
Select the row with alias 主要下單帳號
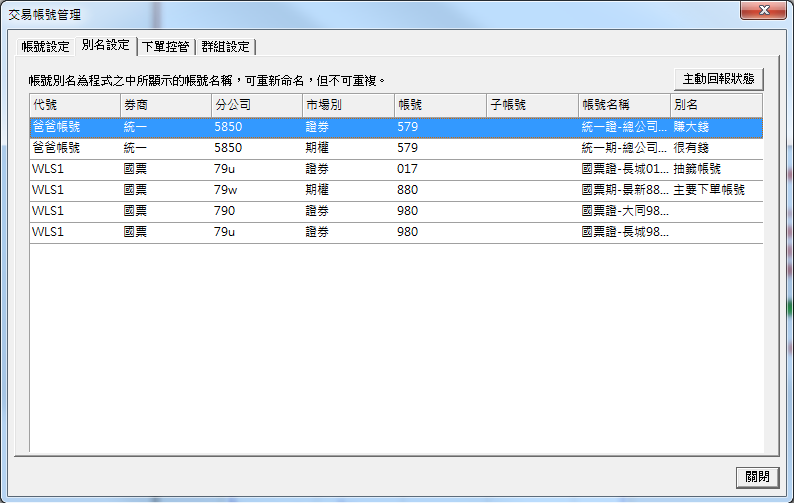(400, 190)
